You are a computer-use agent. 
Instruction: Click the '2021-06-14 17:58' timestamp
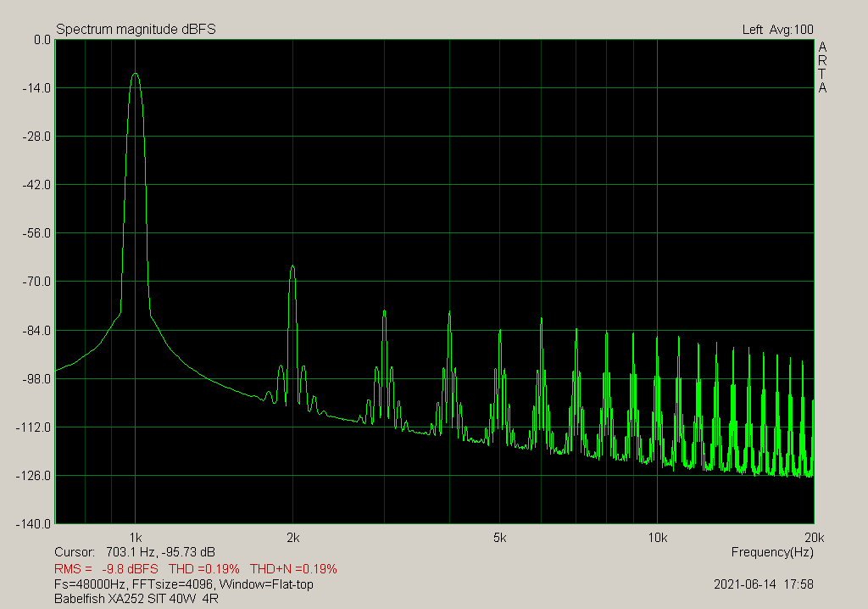pyautogui.click(x=764, y=584)
